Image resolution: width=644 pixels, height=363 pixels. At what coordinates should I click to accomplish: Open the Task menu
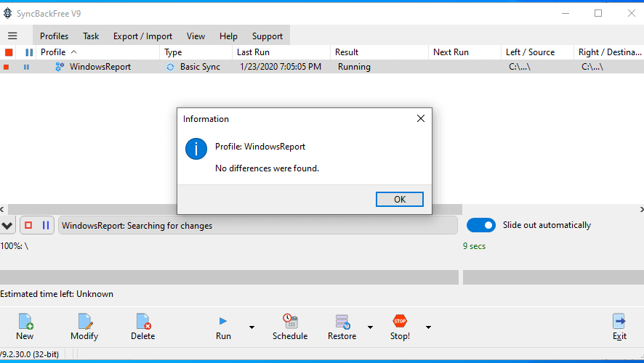91,36
